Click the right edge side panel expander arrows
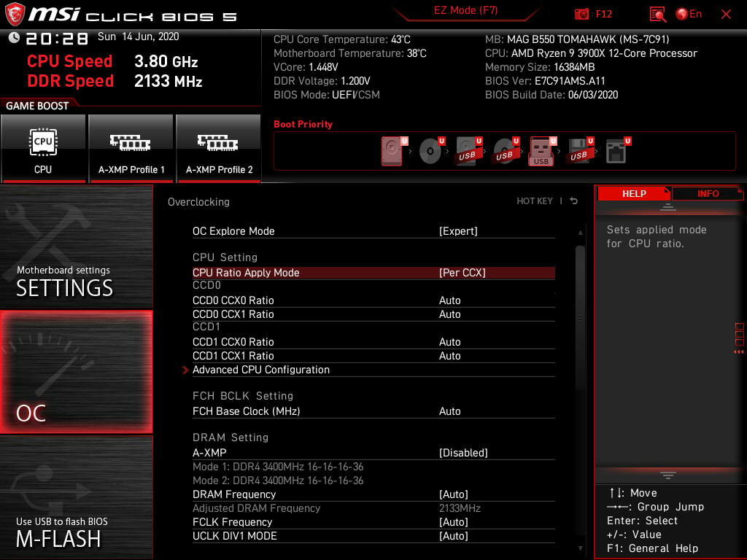 [739, 352]
